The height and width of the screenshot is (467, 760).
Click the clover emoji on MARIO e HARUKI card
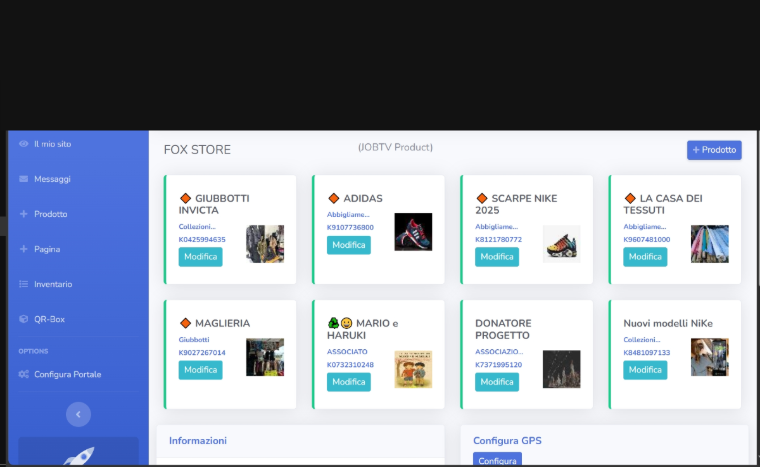tap(333, 323)
